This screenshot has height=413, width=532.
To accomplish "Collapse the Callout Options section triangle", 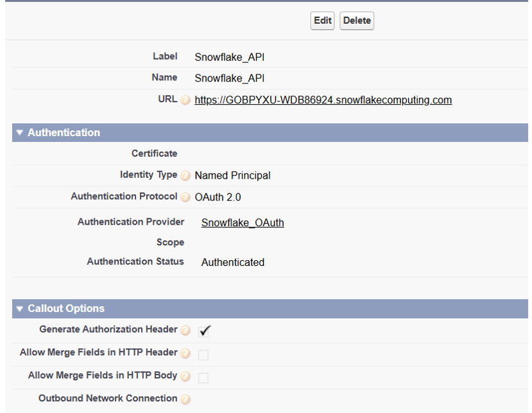I will tap(20, 309).
